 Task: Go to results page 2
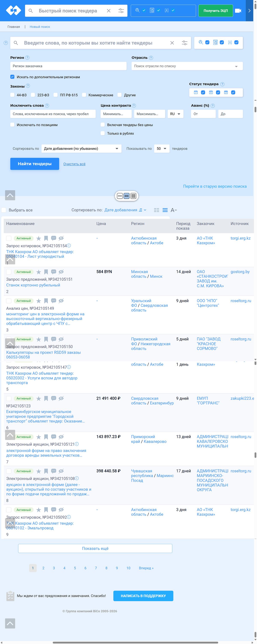[x=43, y=568]
